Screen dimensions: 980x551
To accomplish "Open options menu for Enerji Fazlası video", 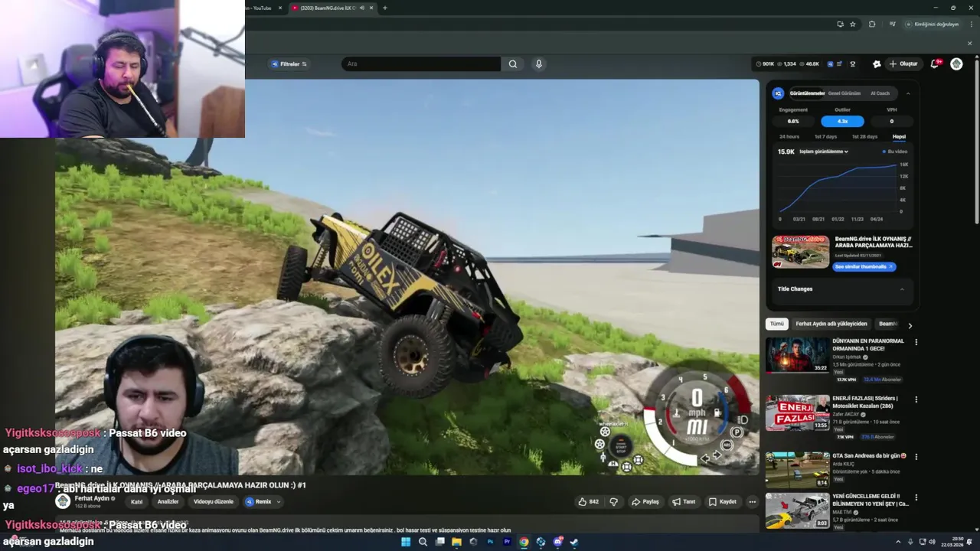I will (916, 399).
